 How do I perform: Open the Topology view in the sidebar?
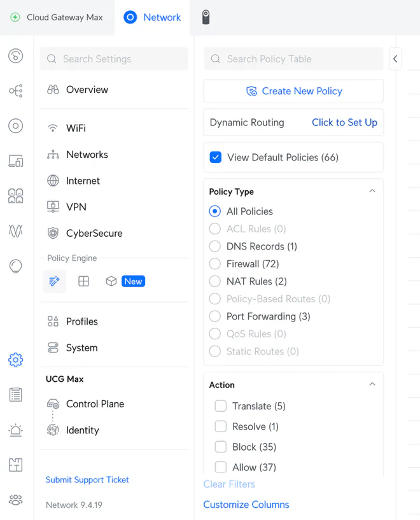click(x=15, y=90)
